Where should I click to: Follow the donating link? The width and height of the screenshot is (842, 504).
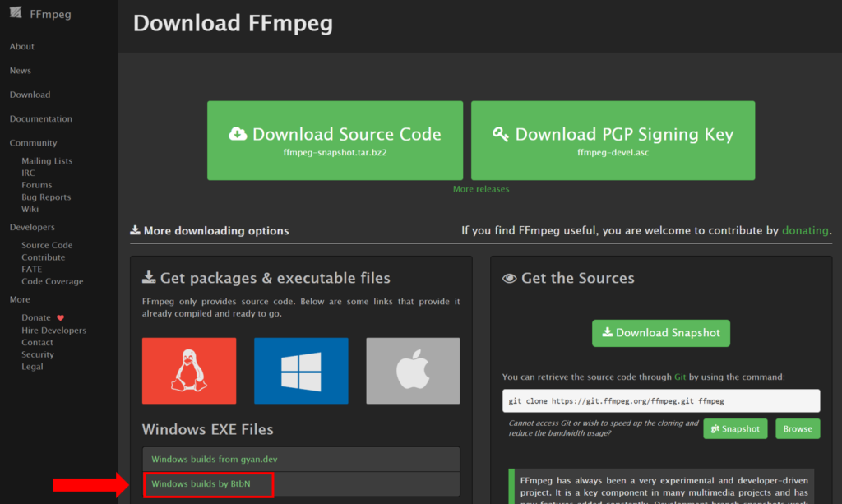tap(805, 230)
